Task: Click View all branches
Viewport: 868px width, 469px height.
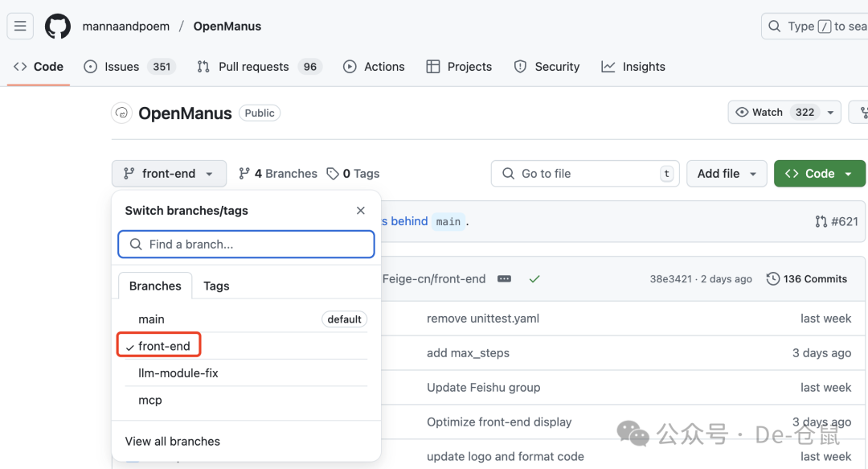Action: pyautogui.click(x=172, y=442)
